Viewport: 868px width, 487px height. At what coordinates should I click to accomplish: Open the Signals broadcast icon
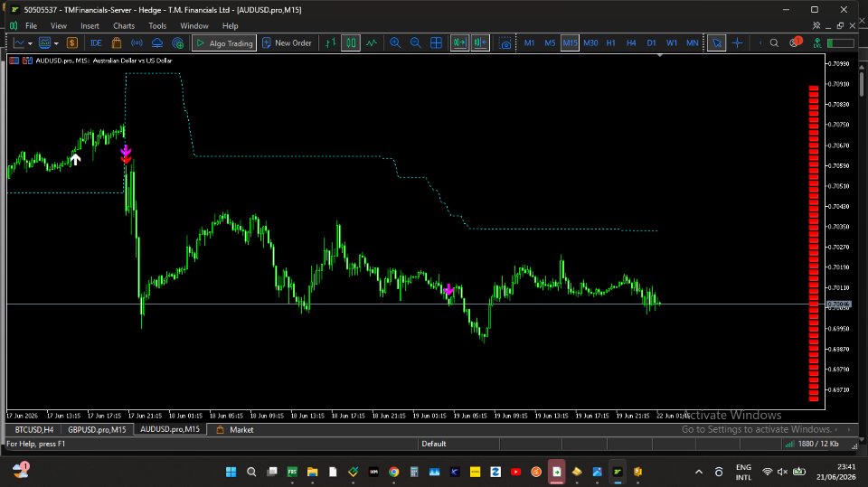137,43
